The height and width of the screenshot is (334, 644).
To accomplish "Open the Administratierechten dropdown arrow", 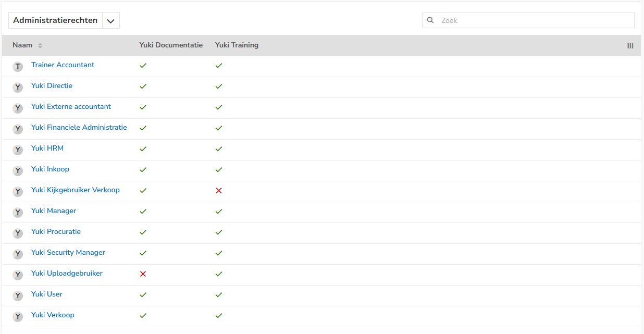I will pos(110,21).
